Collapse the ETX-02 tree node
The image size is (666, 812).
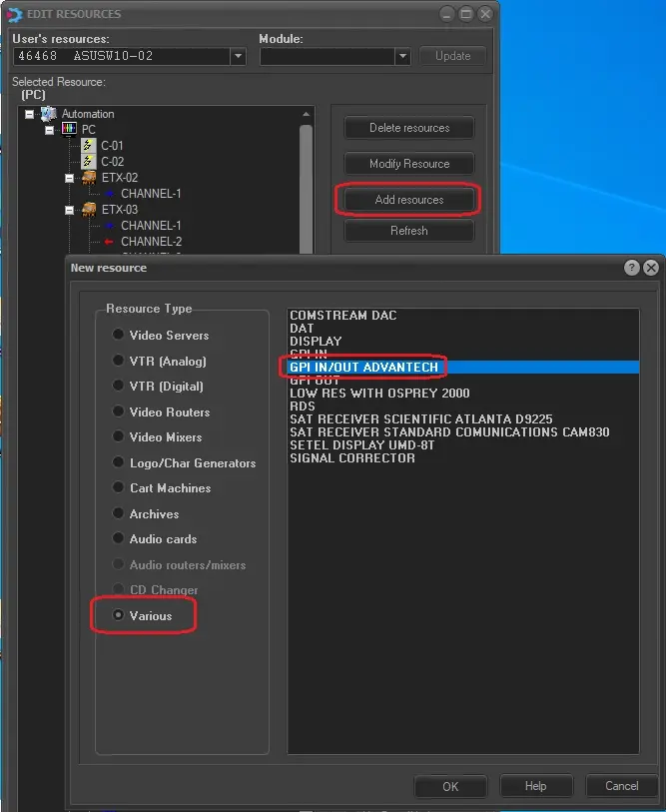click(x=69, y=178)
